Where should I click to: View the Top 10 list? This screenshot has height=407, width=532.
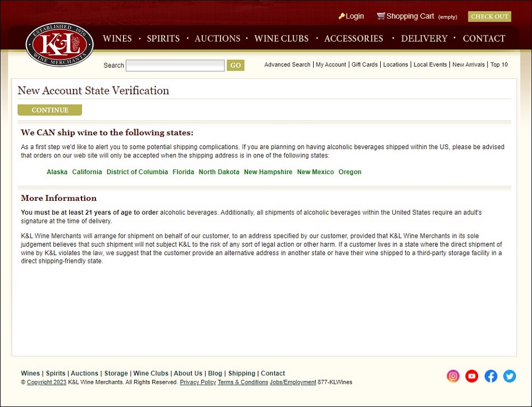click(499, 64)
